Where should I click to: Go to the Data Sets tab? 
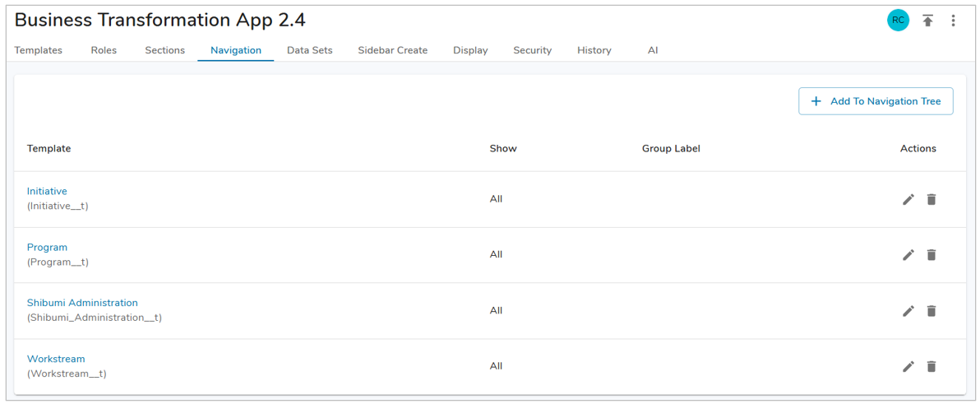[x=309, y=50]
